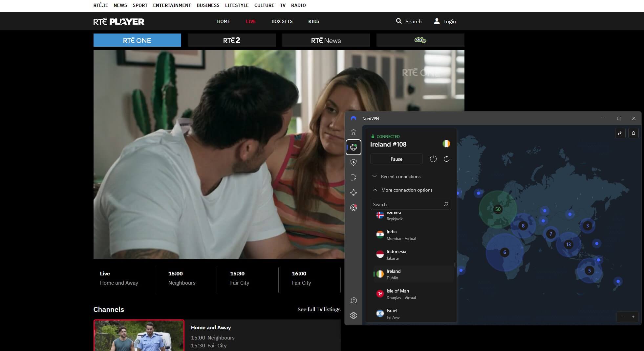Viewport: 644px width, 351px height.
Task: Open the Search panel on RTÉ Player
Action: 409,21
